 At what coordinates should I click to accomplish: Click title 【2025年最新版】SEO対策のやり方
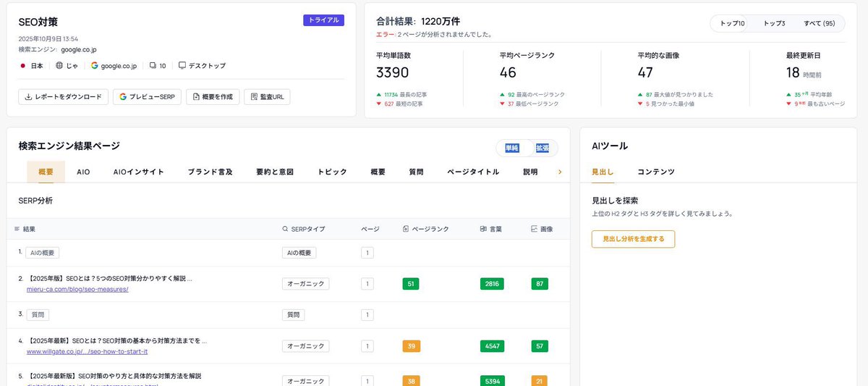coord(114,376)
